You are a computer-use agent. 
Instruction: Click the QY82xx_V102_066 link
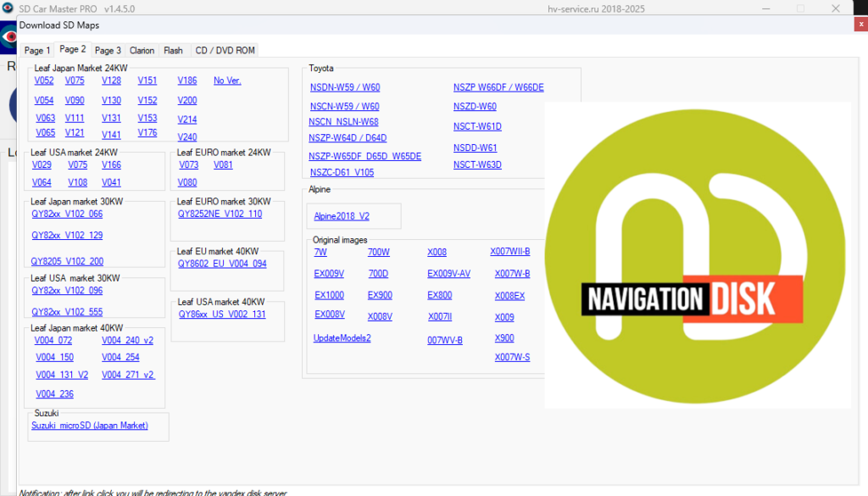[67, 214]
